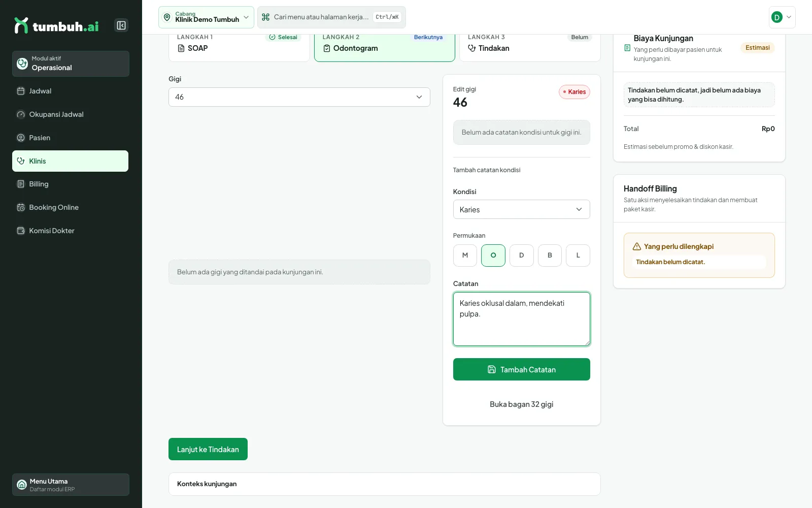Open Komisi Dokter in the sidebar
812x508 pixels.
70,231
